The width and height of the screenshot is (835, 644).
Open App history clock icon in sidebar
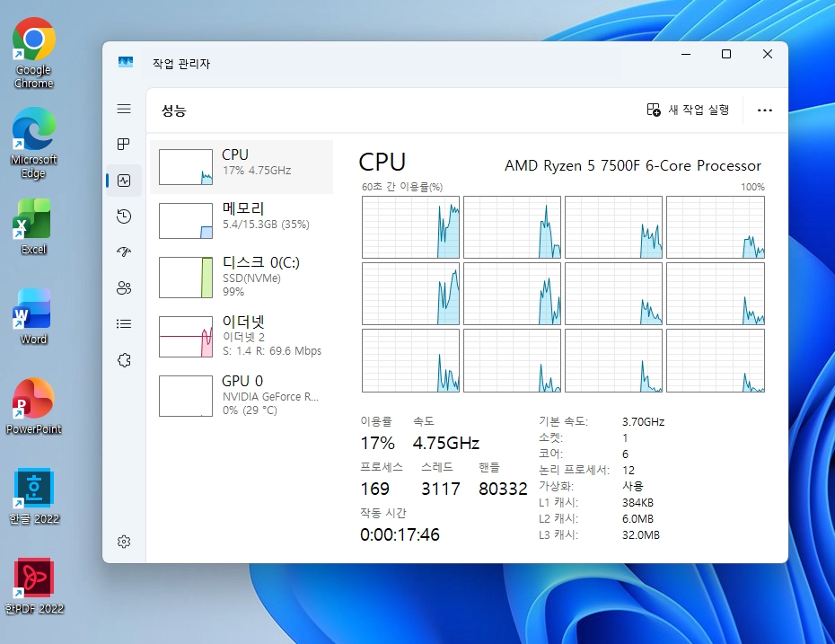tap(124, 216)
